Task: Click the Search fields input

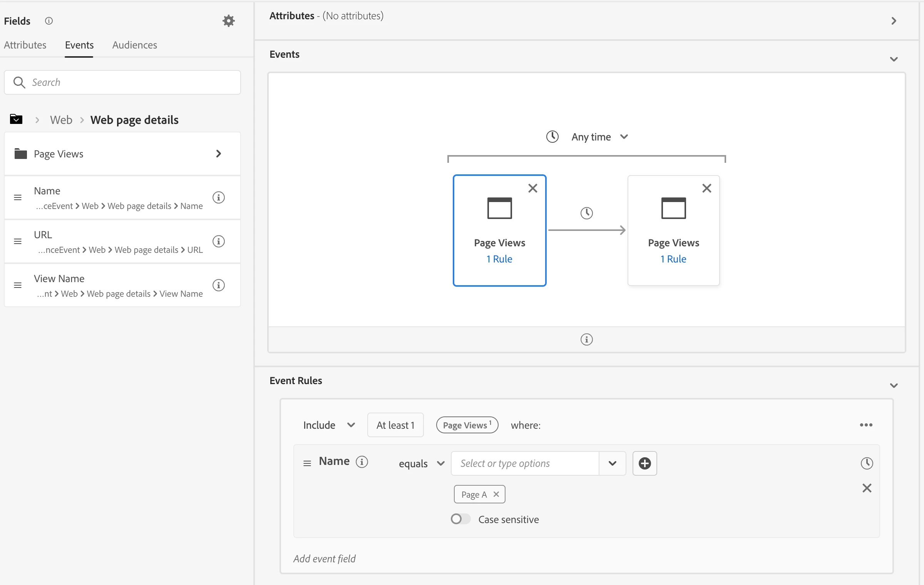Action: click(122, 82)
